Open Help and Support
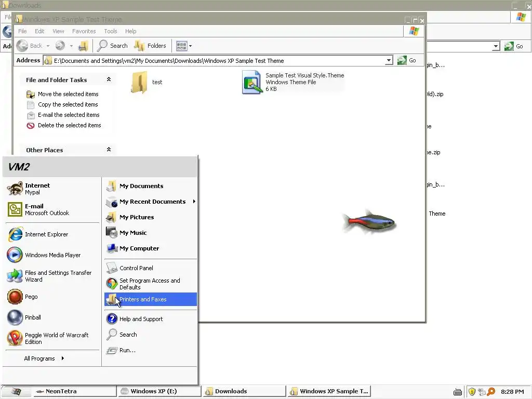Screen dimensions: 532x399 pos(150,319)
